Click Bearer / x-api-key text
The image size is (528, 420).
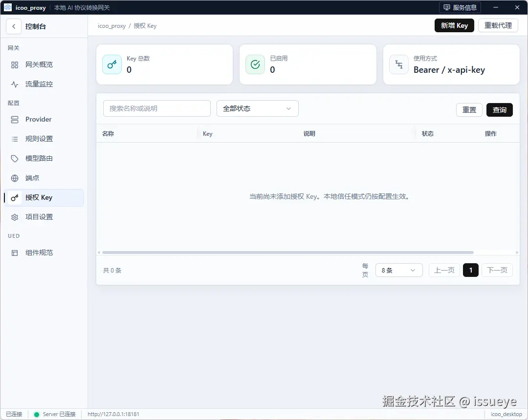[449, 70]
